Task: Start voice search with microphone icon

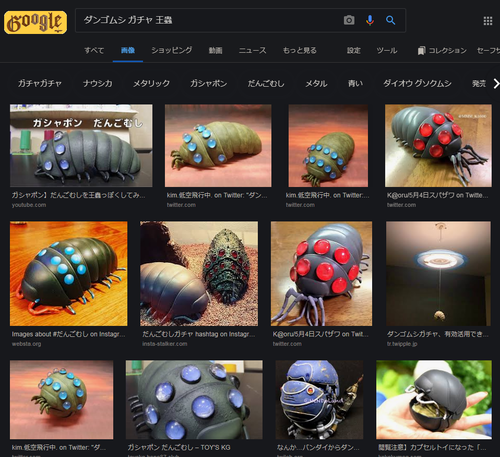Action: coord(370,20)
